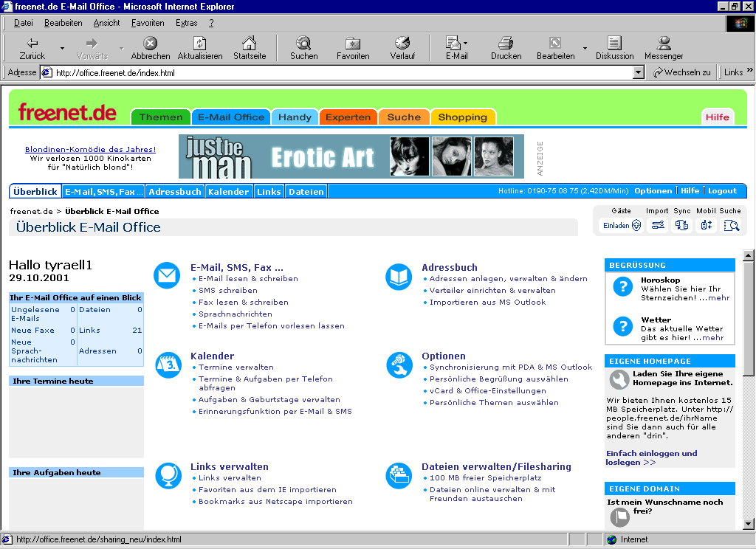Click the Wetter question mark icon
756x549 pixels.
pyautogui.click(x=623, y=326)
